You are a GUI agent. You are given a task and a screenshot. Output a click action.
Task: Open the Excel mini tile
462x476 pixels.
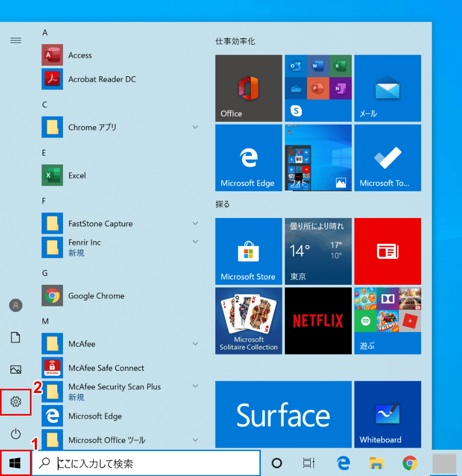340,66
